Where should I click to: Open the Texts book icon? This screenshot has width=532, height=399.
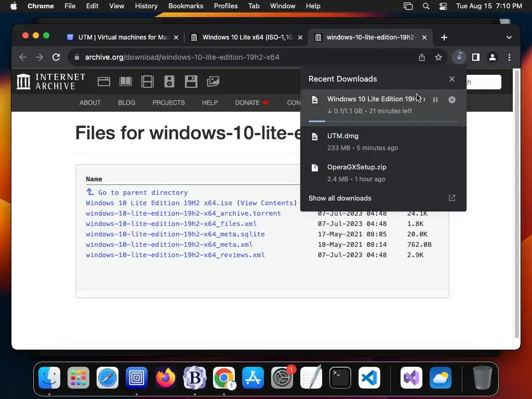pyautogui.click(x=126, y=82)
